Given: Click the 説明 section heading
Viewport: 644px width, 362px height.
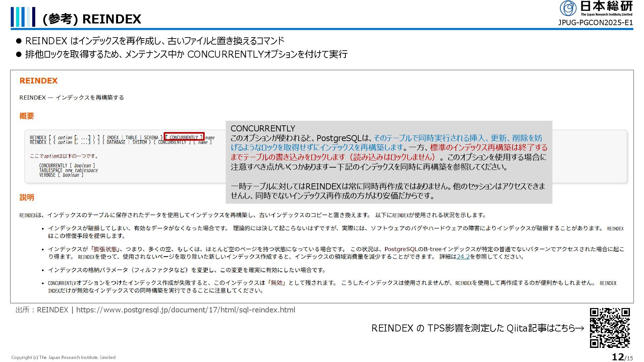Looking at the screenshot, I should pos(27,197).
